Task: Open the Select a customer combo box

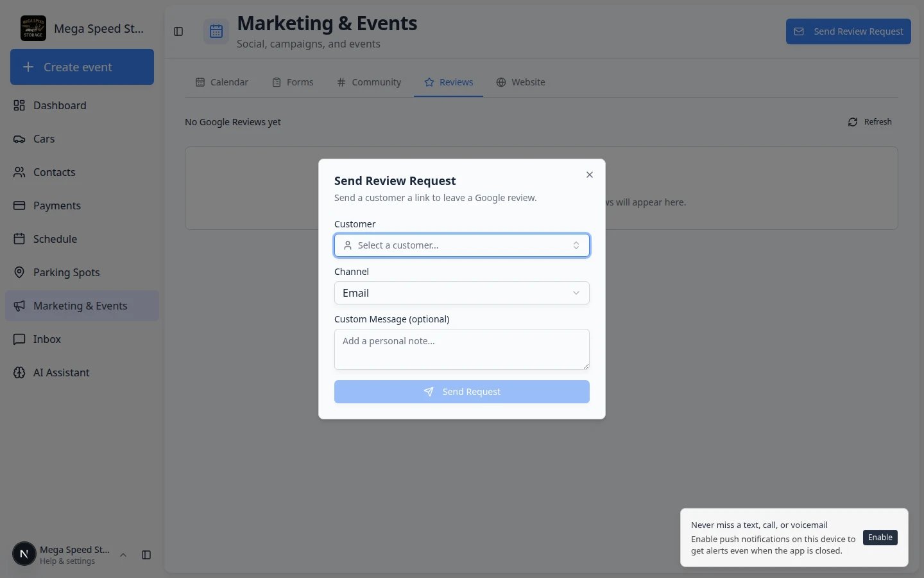Action: click(462, 245)
